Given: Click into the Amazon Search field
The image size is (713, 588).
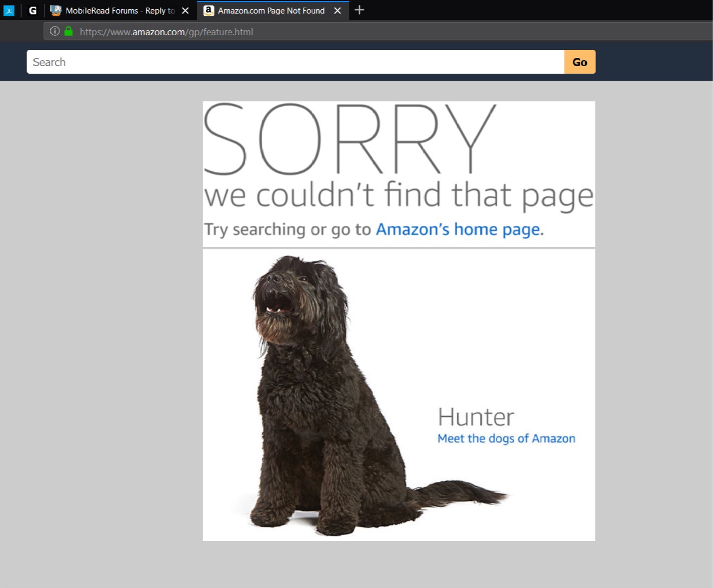Looking at the screenshot, I should (295, 62).
